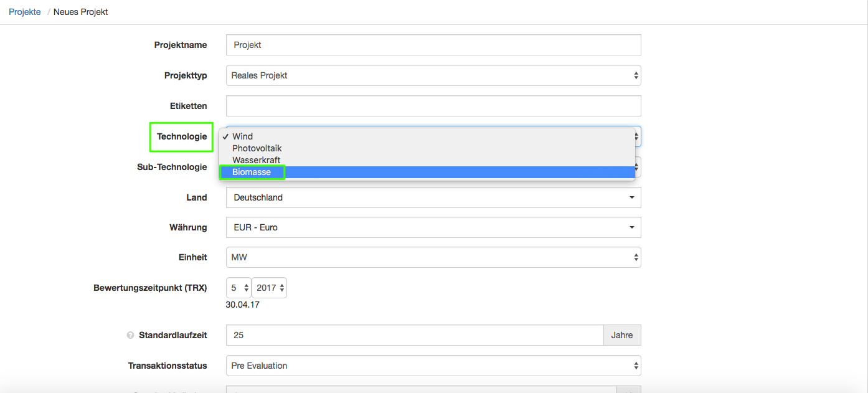
Task: Click the Jahre unit addon
Action: 621,335
